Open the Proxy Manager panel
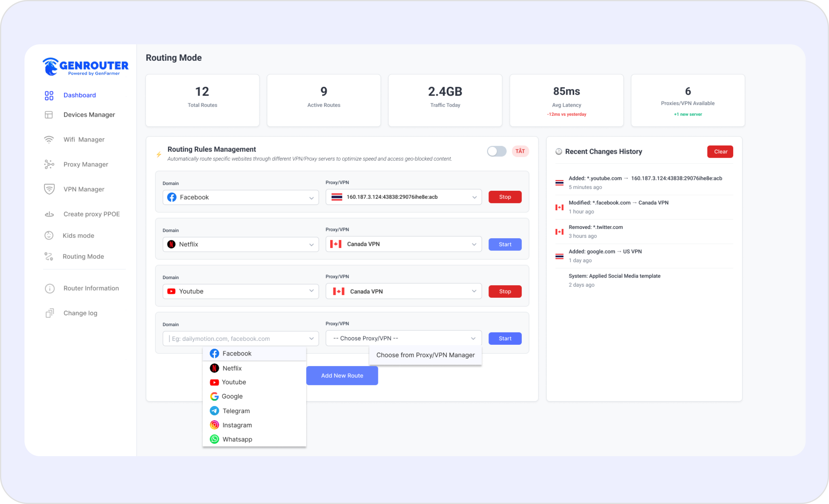This screenshot has width=829, height=504. [x=86, y=164]
